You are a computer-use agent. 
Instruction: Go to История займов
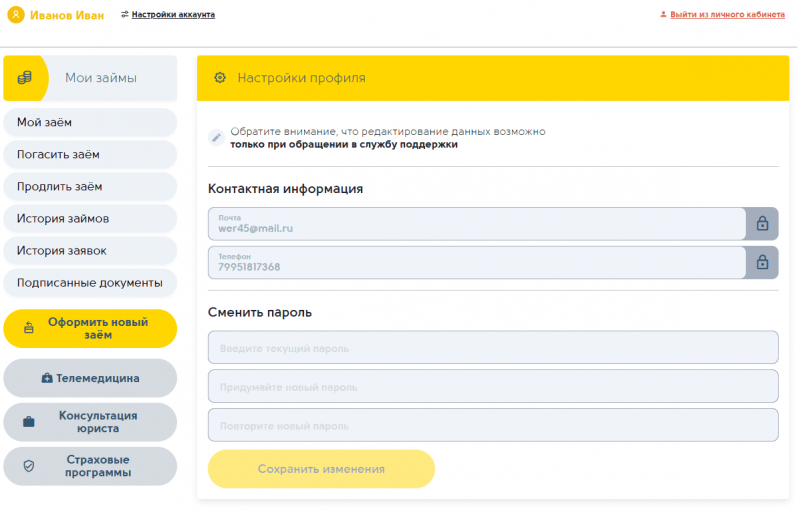coord(90,219)
